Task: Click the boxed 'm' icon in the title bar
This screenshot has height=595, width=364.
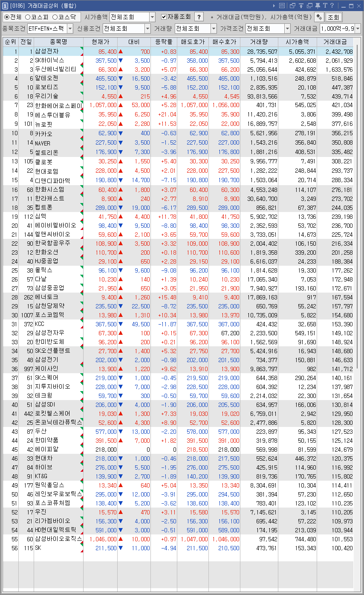Action: click(x=282, y=6)
